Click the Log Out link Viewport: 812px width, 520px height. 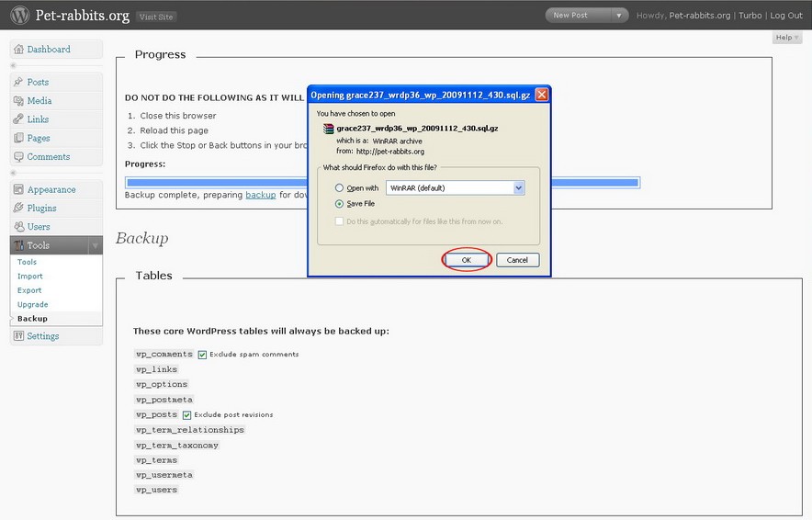[x=786, y=16]
